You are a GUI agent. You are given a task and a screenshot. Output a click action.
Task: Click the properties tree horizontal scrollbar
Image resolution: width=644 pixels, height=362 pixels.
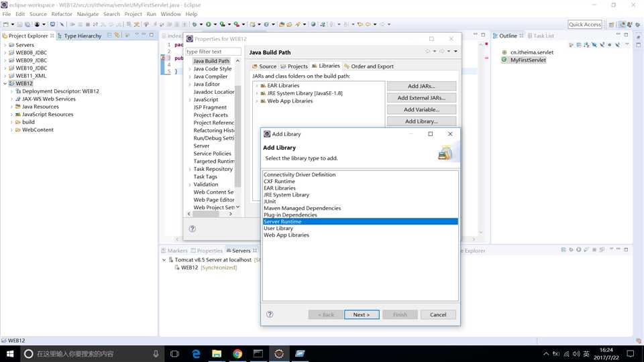pyautogui.click(x=205, y=213)
